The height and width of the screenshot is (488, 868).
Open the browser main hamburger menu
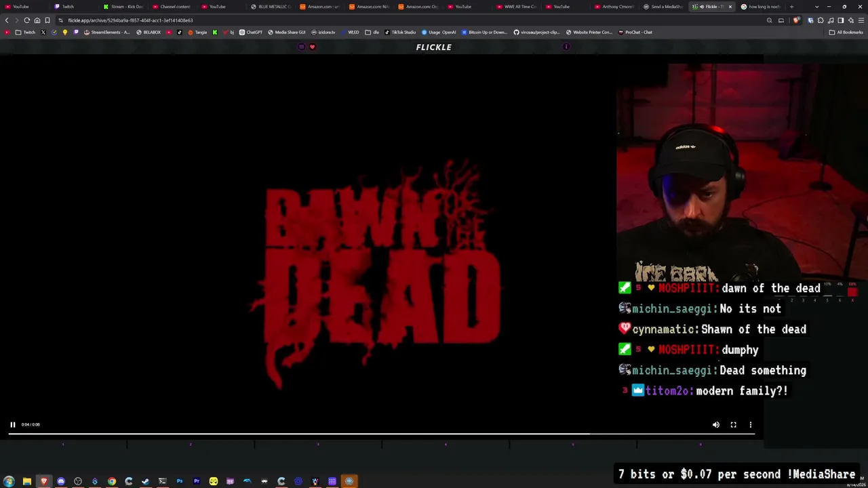pos(861,20)
